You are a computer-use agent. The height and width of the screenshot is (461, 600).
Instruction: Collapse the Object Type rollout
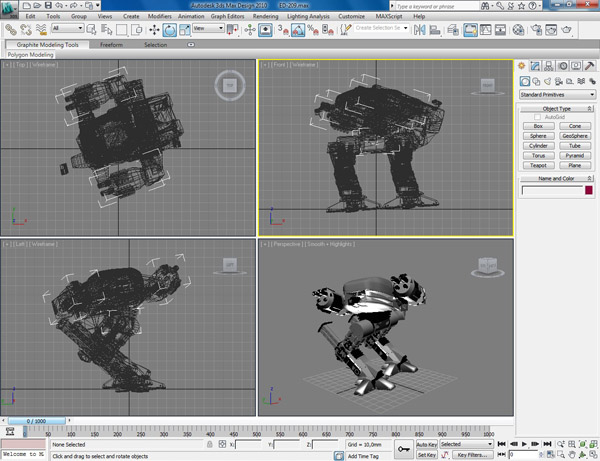557,108
